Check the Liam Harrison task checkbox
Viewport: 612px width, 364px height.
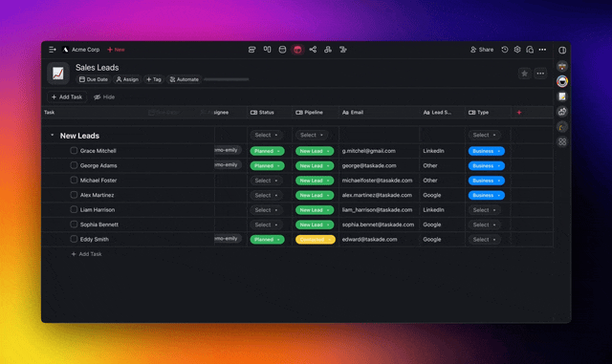(x=74, y=209)
